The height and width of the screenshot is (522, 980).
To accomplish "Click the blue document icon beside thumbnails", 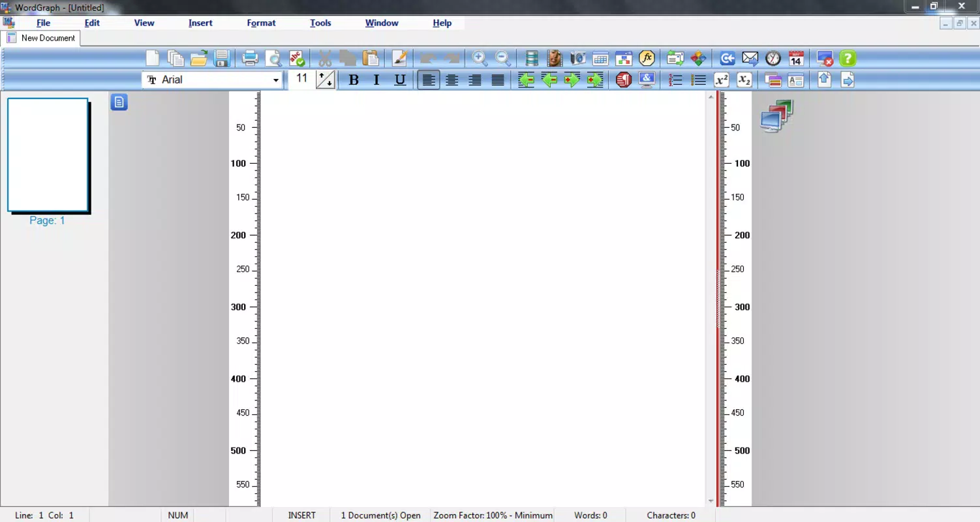I will coord(119,102).
